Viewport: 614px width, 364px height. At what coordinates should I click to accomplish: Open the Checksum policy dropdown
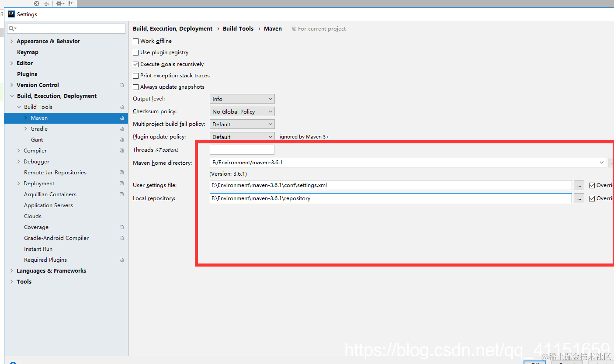tap(242, 112)
